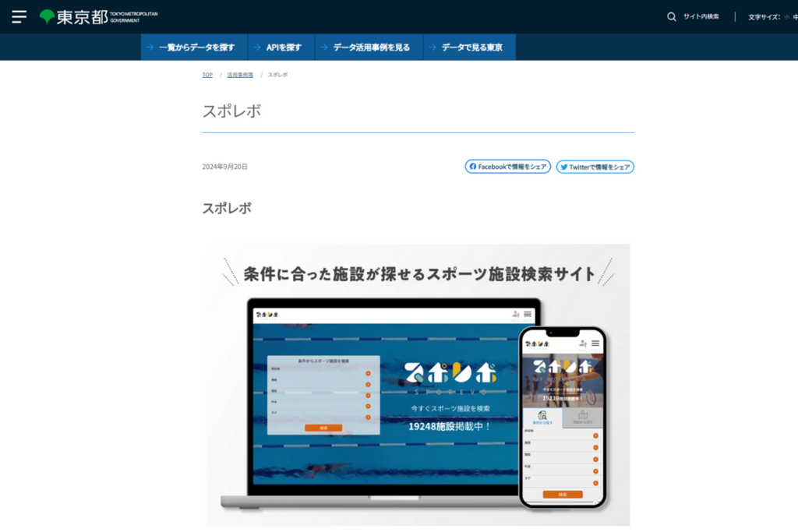Share on Twitter button
798x532 pixels.
pyautogui.click(x=595, y=167)
